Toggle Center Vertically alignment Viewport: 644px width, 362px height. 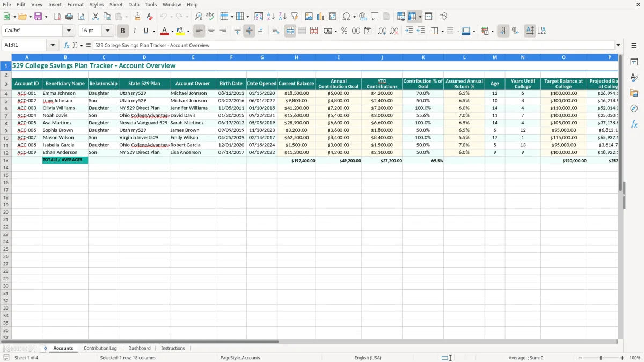click(249, 31)
